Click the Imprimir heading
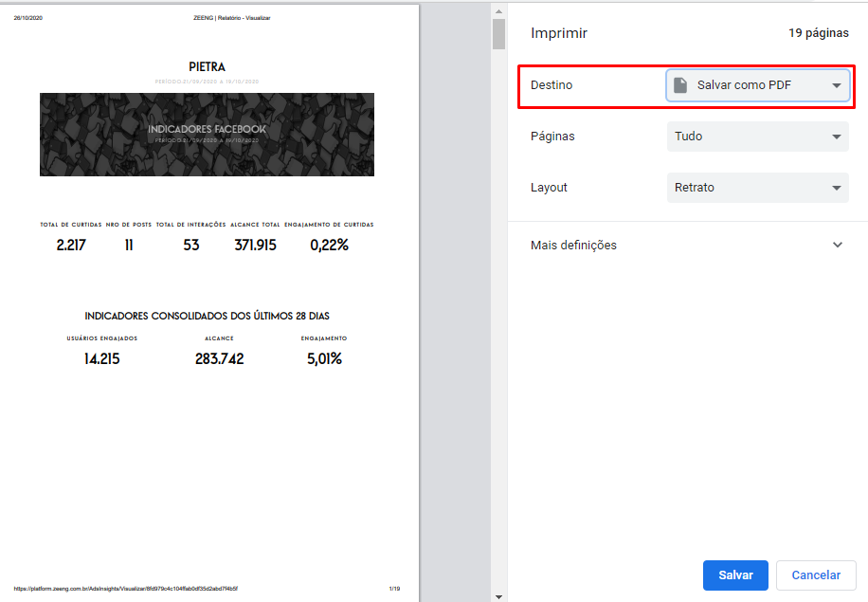 [559, 33]
